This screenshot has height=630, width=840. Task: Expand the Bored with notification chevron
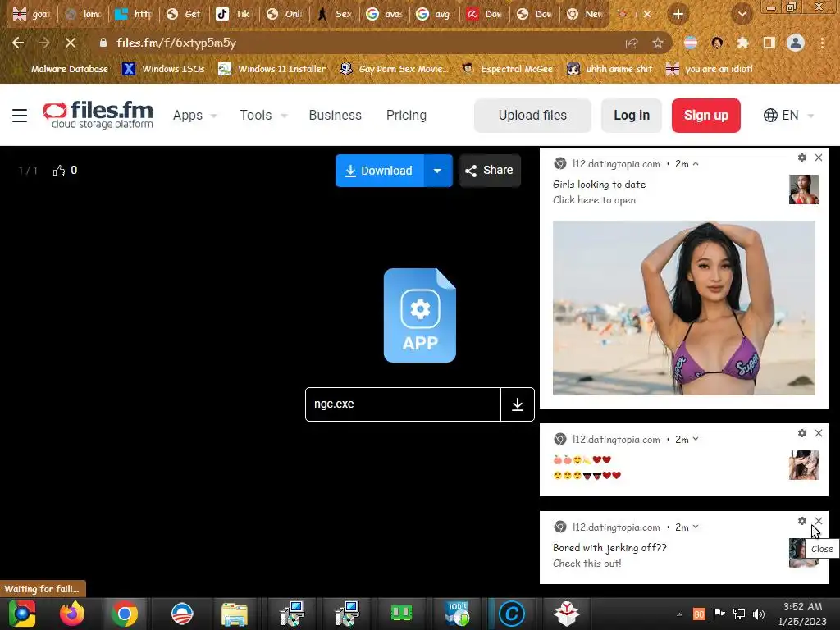click(x=696, y=527)
